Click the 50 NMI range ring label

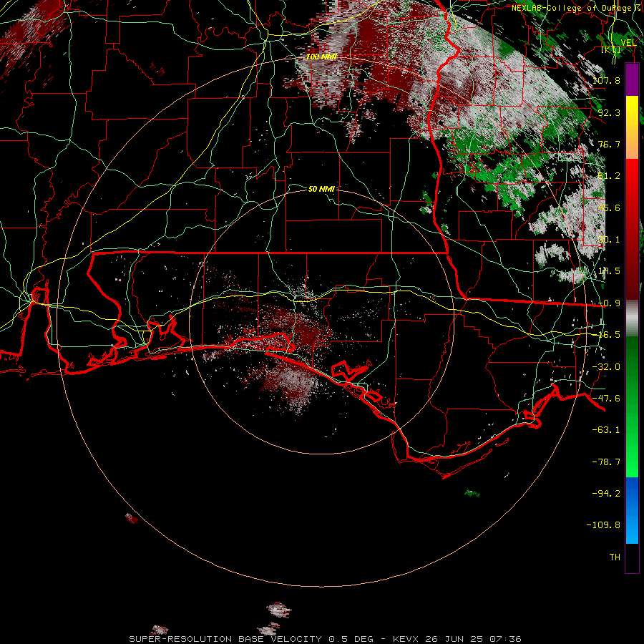coord(321,189)
